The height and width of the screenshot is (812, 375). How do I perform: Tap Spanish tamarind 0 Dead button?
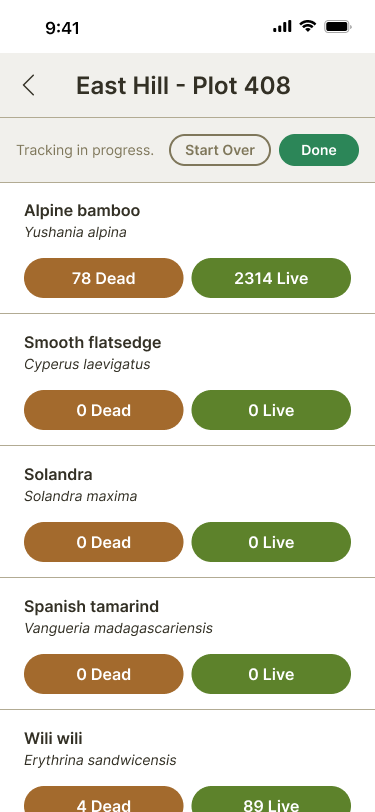pyautogui.click(x=104, y=674)
